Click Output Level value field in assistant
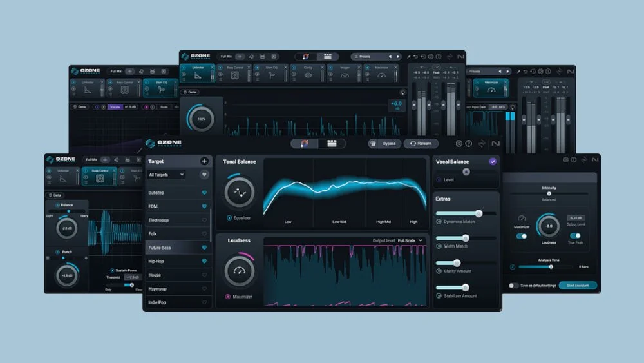Image resolution: width=644 pixels, height=363 pixels. point(576,217)
